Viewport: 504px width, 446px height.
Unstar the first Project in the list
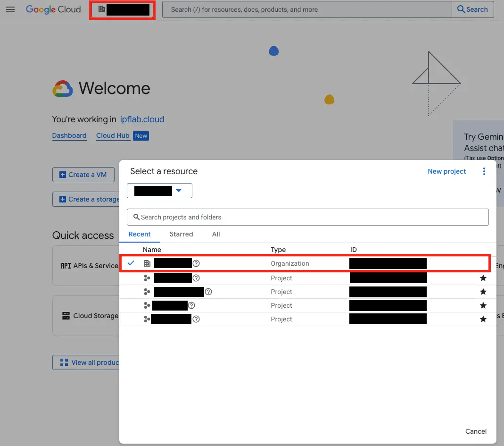[x=483, y=278]
